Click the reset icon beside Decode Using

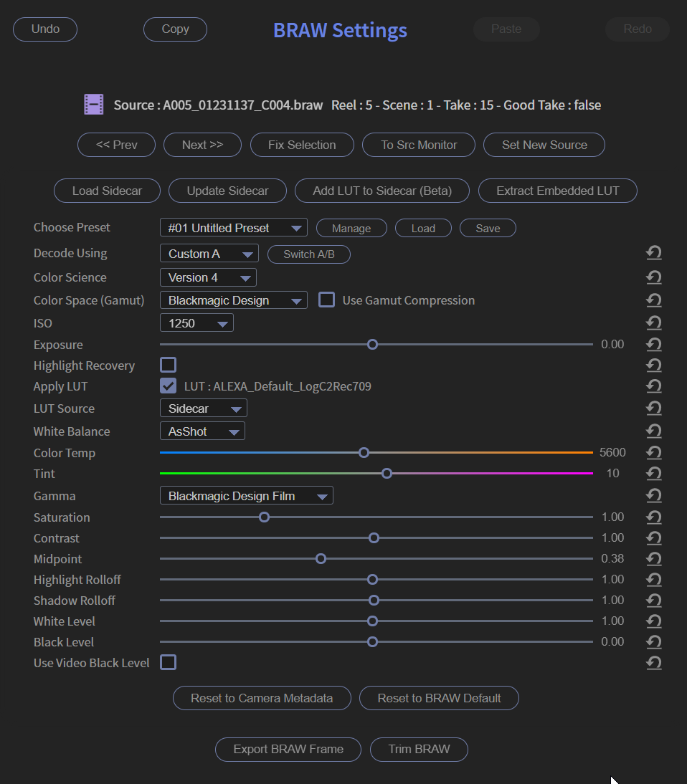tap(653, 252)
